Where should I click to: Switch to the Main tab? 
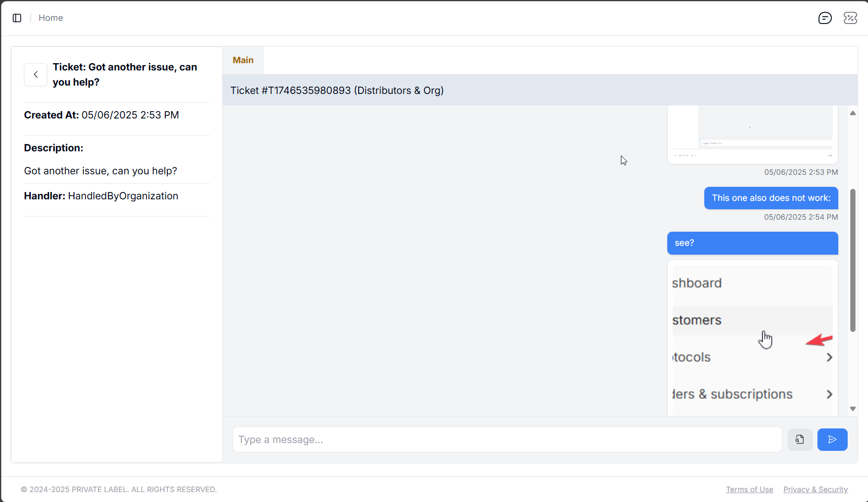pos(243,61)
